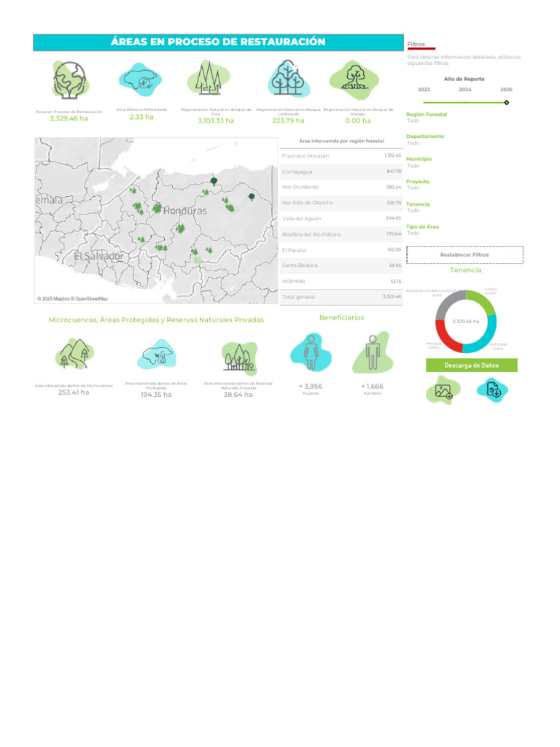This screenshot has width=560, height=747.
Task: Click the El Salvador label on the map
Action: pyautogui.click(x=98, y=256)
